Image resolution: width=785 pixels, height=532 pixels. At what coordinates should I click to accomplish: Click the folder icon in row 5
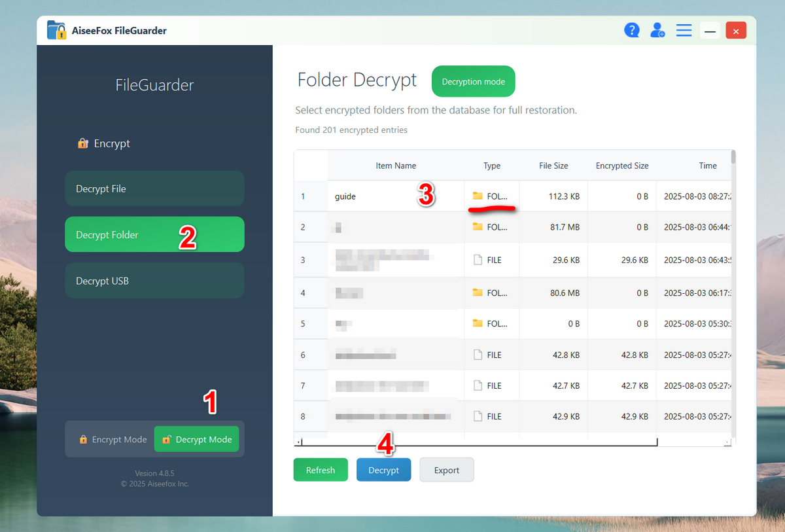pos(477,323)
